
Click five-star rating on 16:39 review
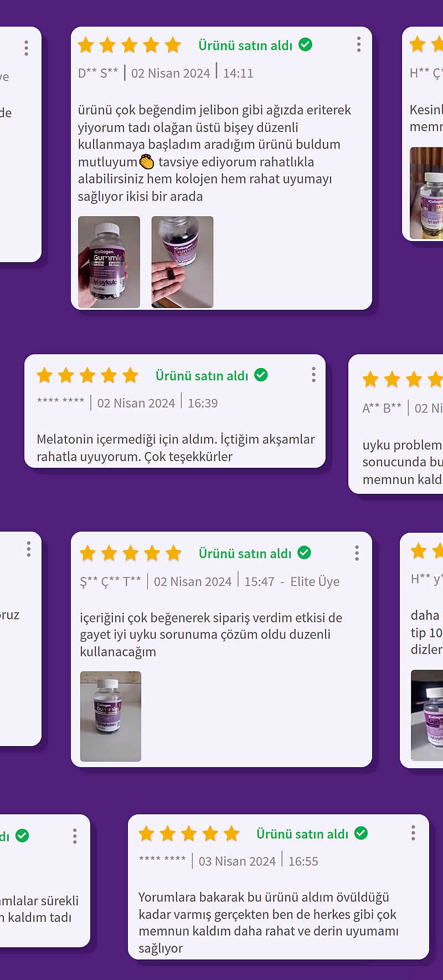87,375
